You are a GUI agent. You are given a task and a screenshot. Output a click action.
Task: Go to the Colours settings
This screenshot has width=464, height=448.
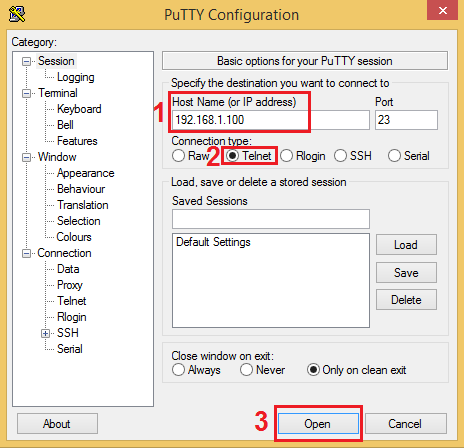coord(74,237)
